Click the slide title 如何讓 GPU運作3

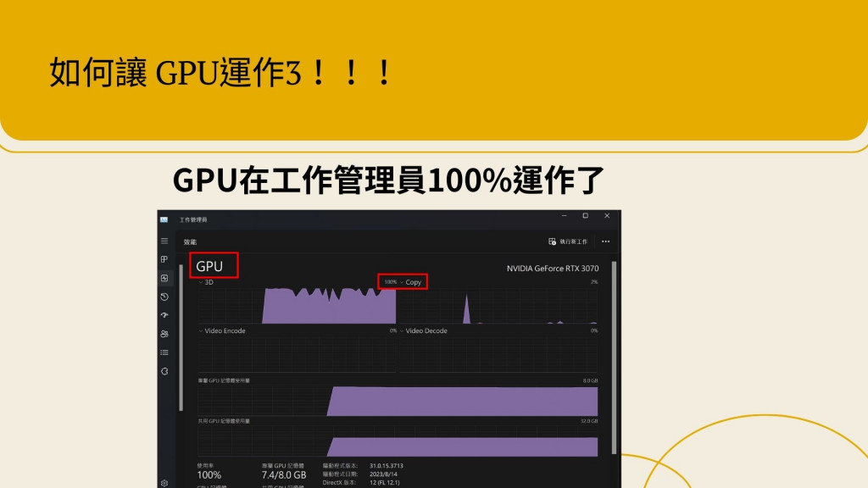221,73
